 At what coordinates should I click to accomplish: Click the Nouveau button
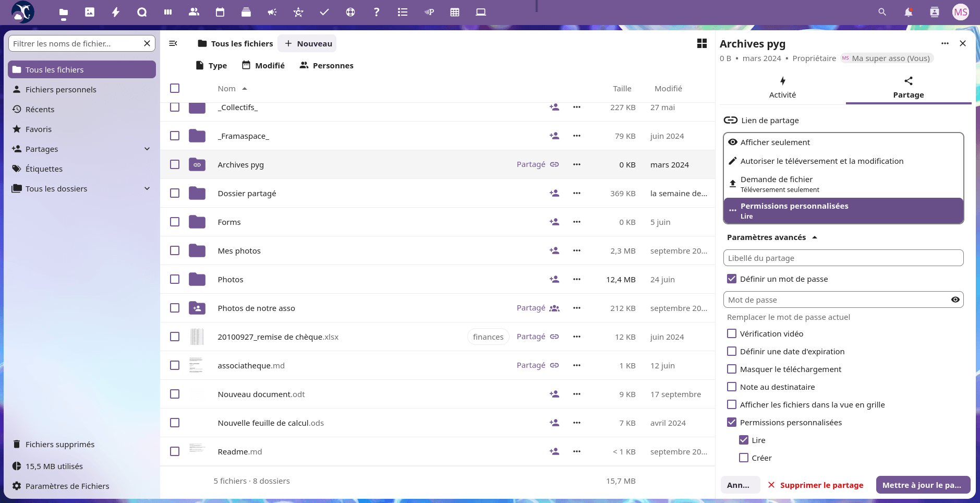pos(307,44)
